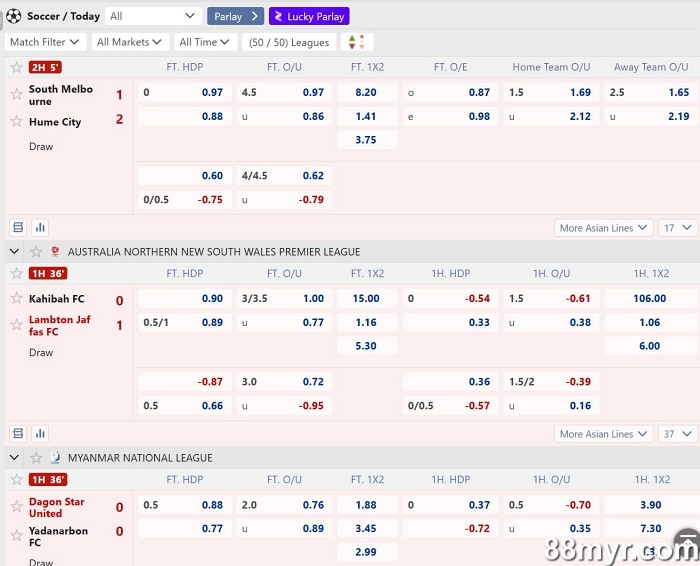Open the Parlay button
Image resolution: width=700 pixels, height=566 pixels.
pyautogui.click(x=235, y=17)
